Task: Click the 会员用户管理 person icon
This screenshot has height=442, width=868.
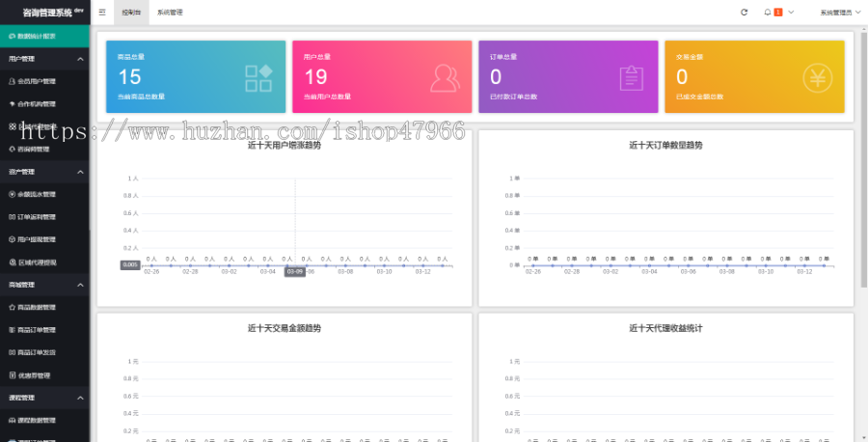Action: pos(13,81)
